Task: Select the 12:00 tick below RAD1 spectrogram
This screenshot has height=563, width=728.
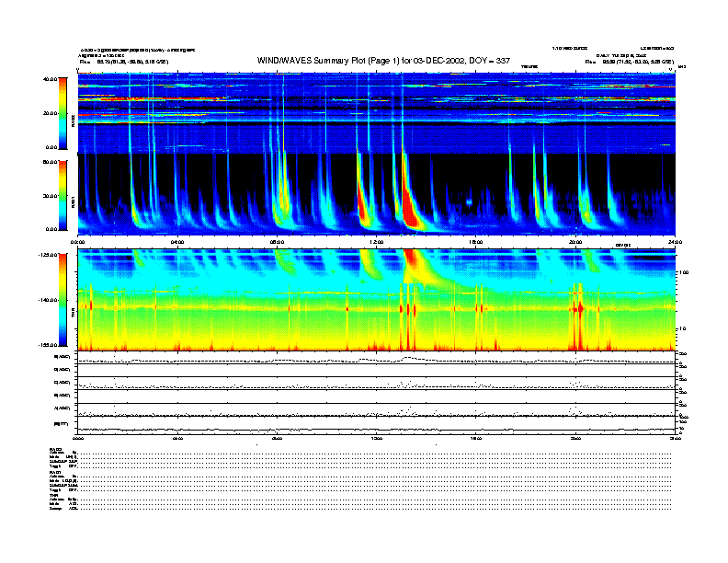Action: click(x=377, y=241)
